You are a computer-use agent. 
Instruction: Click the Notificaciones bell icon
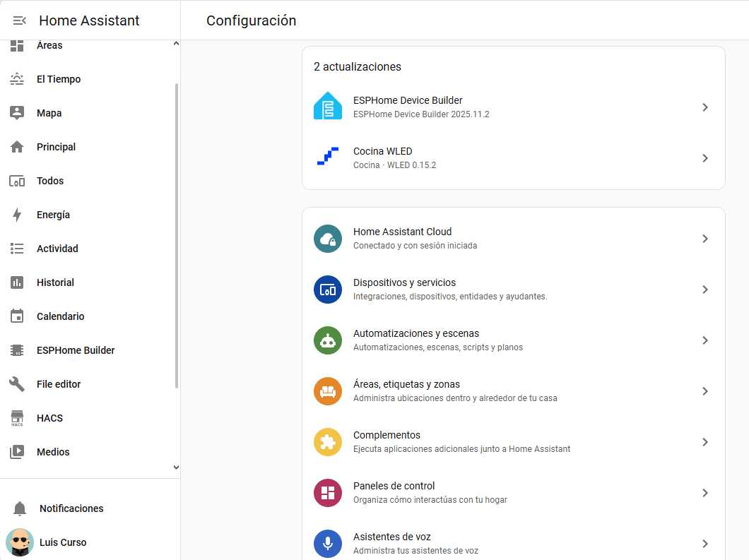click(20, 508)
